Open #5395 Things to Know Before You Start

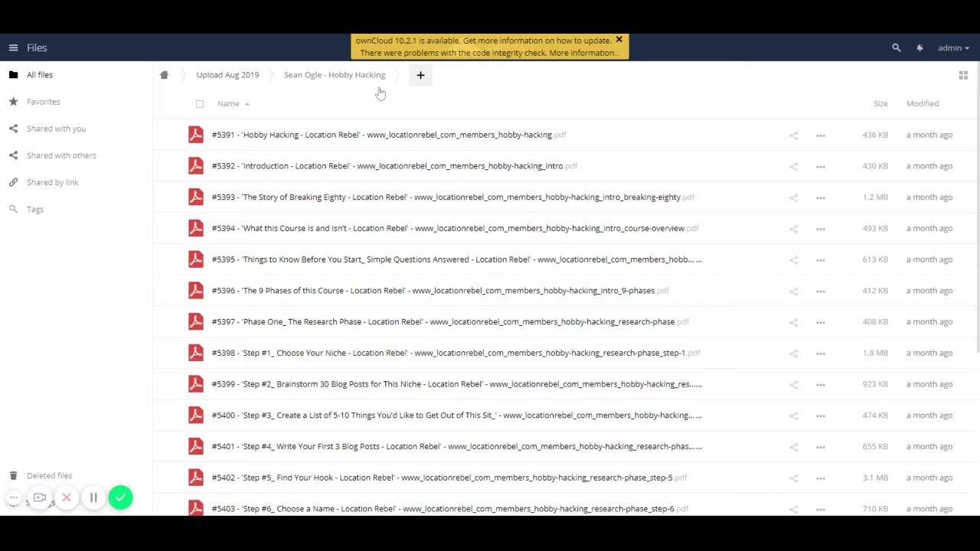[456, 259]
